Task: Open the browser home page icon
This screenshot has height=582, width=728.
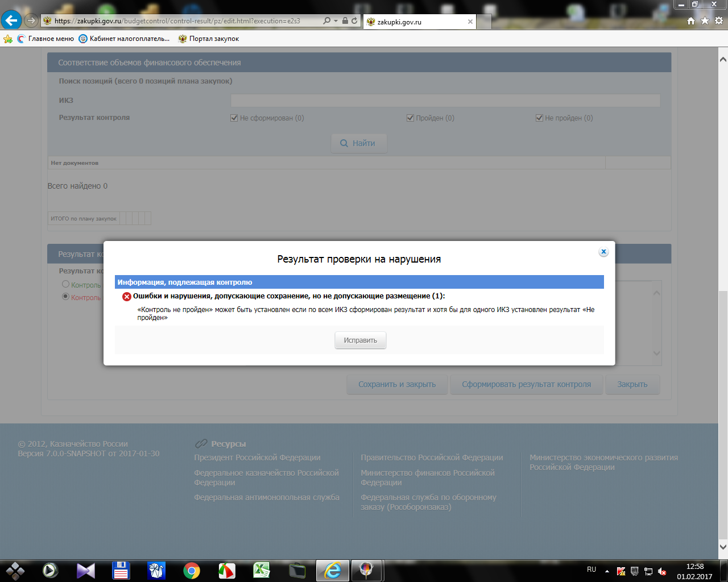Action: 691,21
